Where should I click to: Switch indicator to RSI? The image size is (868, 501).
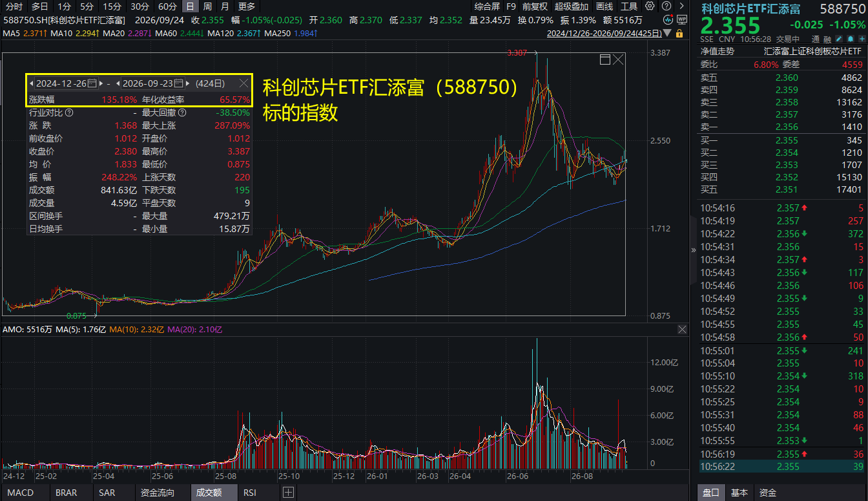click(x=250, y=493)
